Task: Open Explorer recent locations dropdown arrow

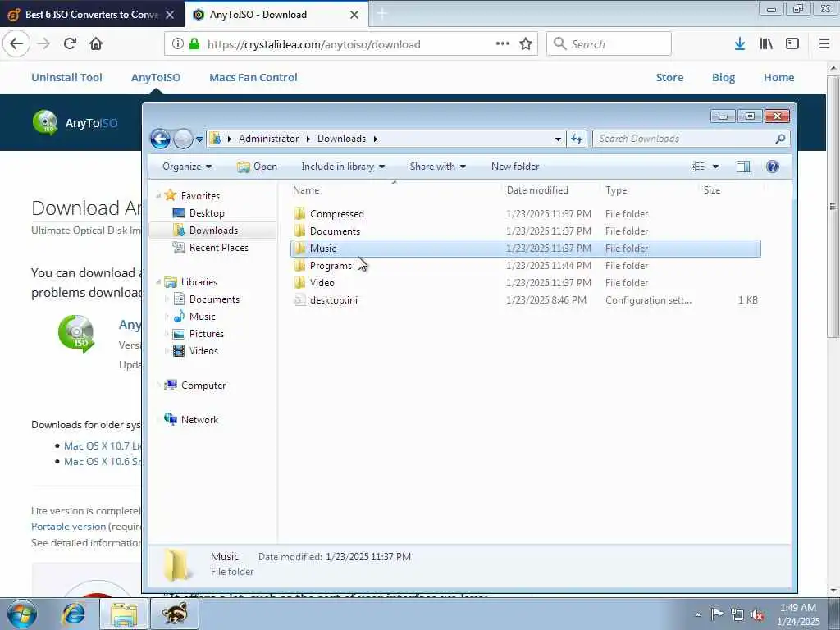Action: (200, 139)
